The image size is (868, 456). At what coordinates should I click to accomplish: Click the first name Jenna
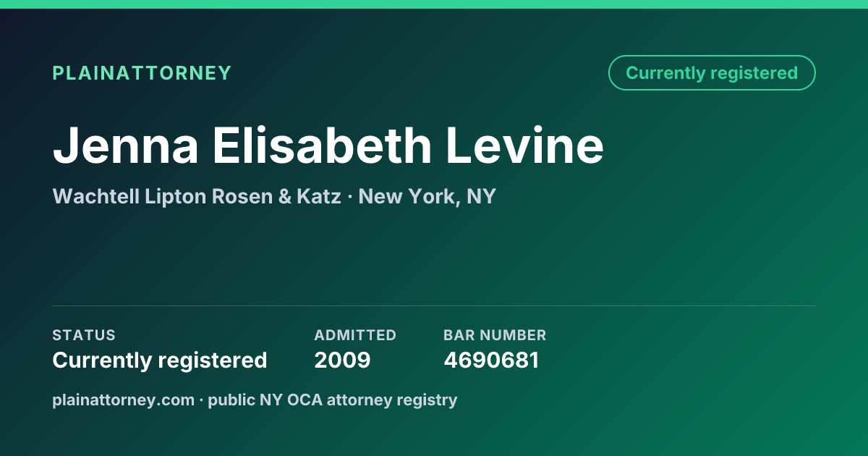tap(125, 145)
